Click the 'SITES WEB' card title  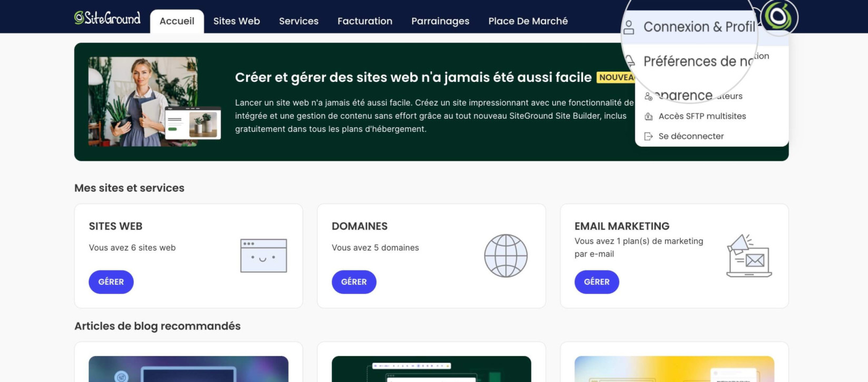[115, 226]
